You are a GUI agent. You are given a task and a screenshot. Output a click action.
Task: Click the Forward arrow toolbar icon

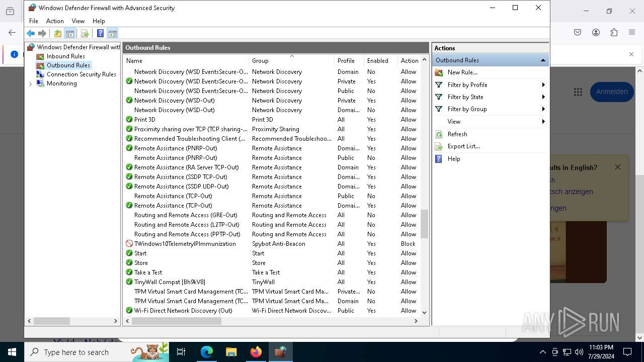click(x=42, y=34)
